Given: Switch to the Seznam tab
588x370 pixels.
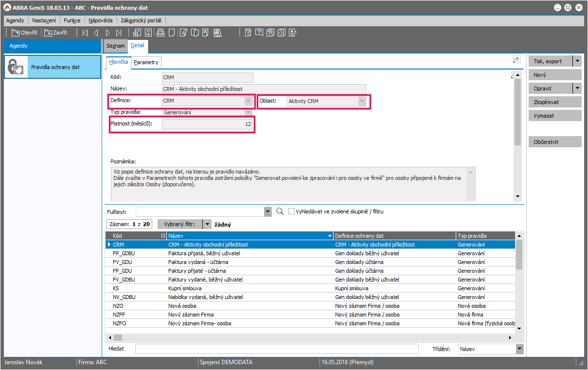Looking at the screenshot, I should tap(116, 46).
